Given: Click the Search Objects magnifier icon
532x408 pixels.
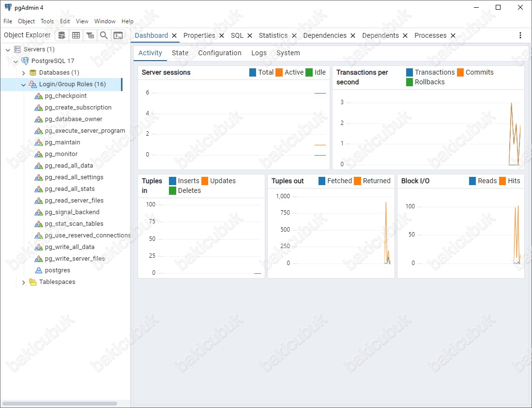Looking at the screenshot, I should tap(104, 35).
